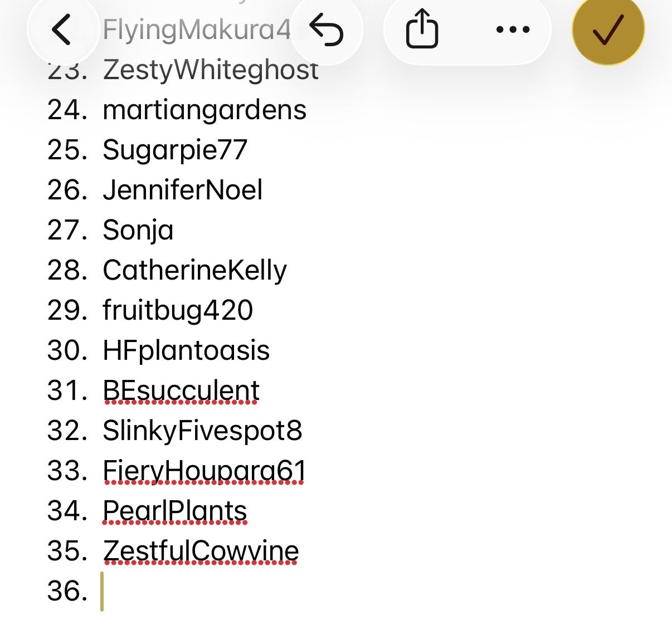Click the CatherineKelly list entry

point(194,270)
